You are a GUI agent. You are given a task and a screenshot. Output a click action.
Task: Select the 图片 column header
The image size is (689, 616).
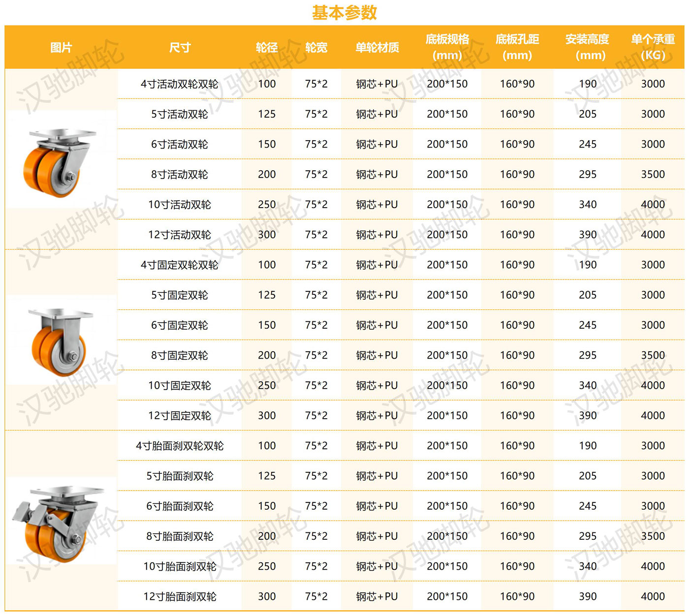click(x=61, y=47)
